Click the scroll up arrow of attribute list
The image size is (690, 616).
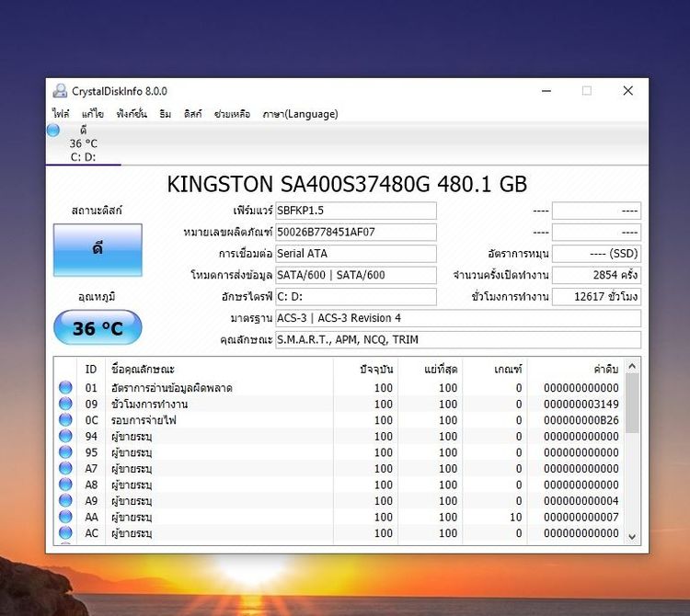(632, 366)
